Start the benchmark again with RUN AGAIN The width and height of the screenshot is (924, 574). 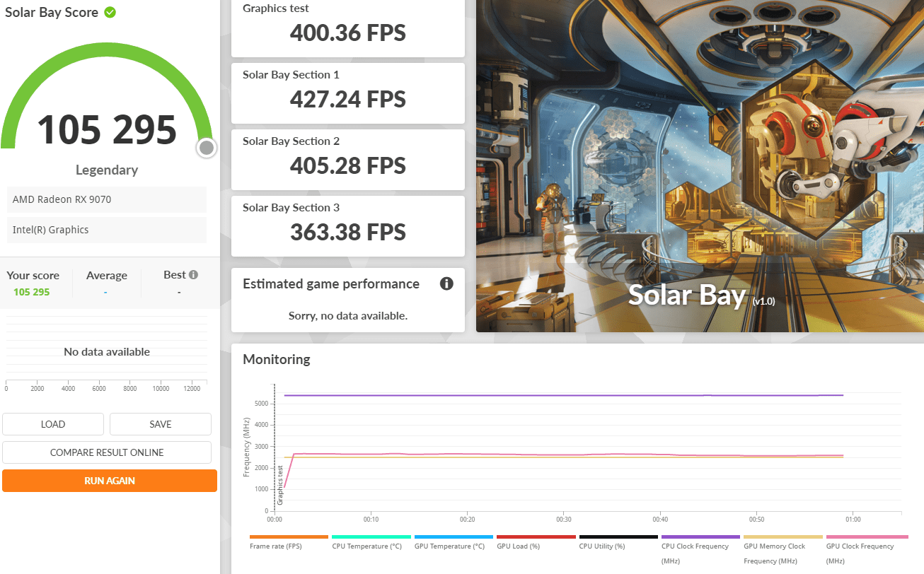[x=110, y=481]
